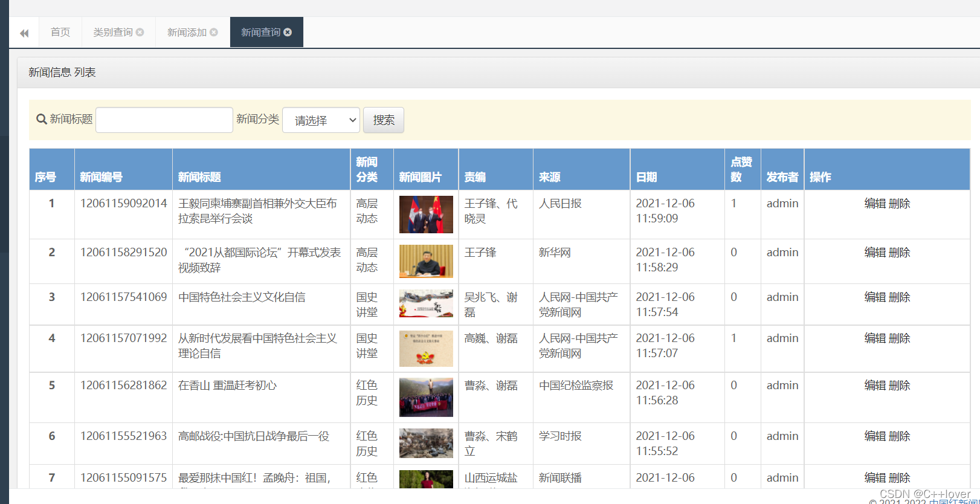
Task: Open the 类别查询 tab
Action: (113, 32)
